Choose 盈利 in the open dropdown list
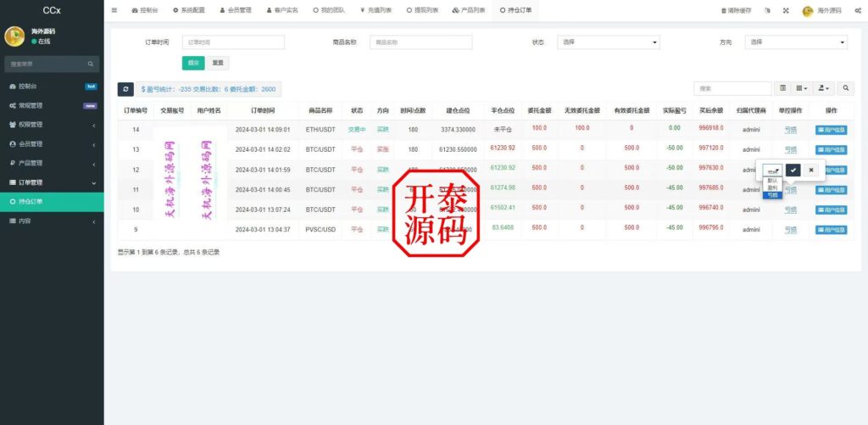The width and height of the screenshot is (868, 425). click(772, 187)
